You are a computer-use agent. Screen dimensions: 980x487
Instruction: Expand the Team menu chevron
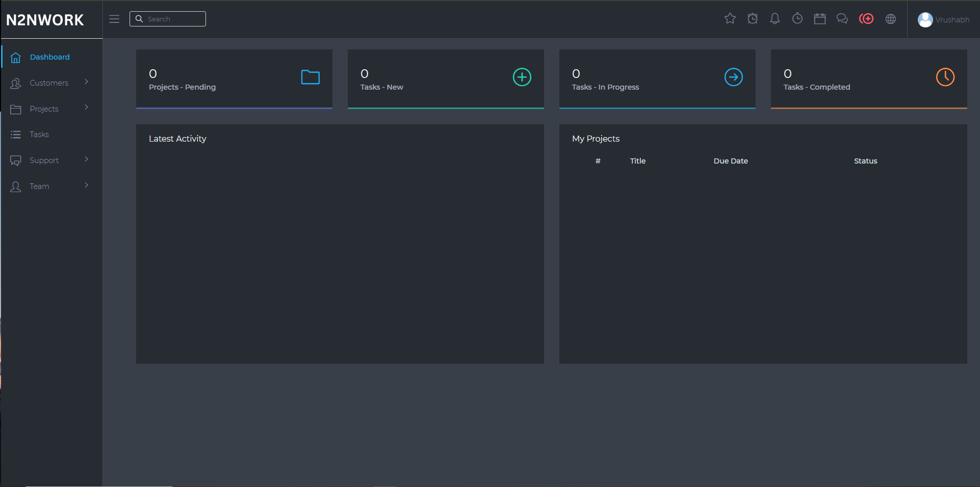point(86,185)
